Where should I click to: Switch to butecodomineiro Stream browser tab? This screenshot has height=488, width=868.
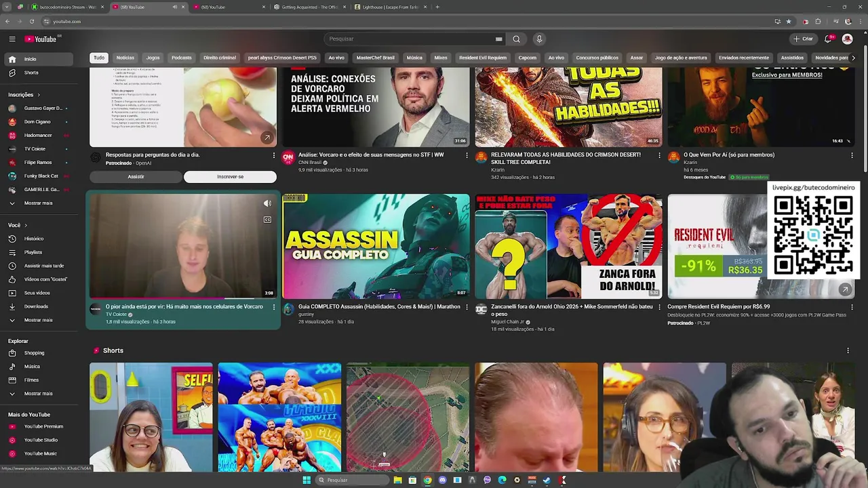[68, 7]
